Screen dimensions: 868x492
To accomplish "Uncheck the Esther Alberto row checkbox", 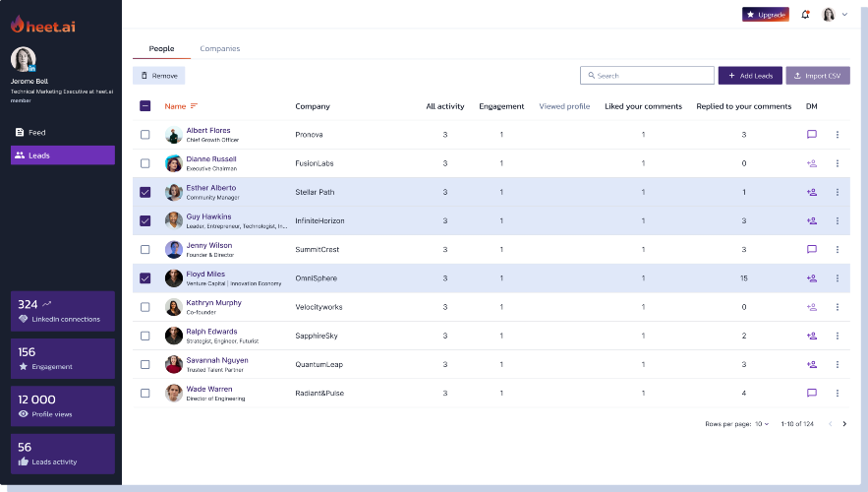I will (145, 192).
